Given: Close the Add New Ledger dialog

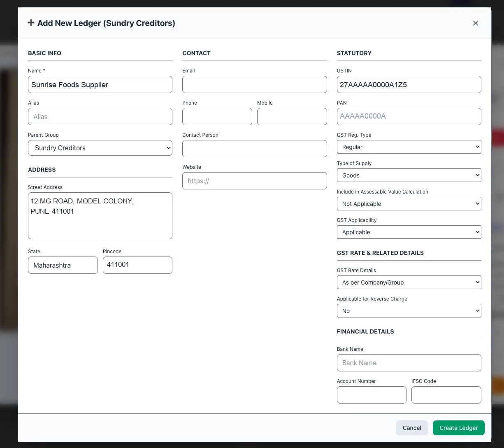Looking at the screenshot, I should [476, 23].
